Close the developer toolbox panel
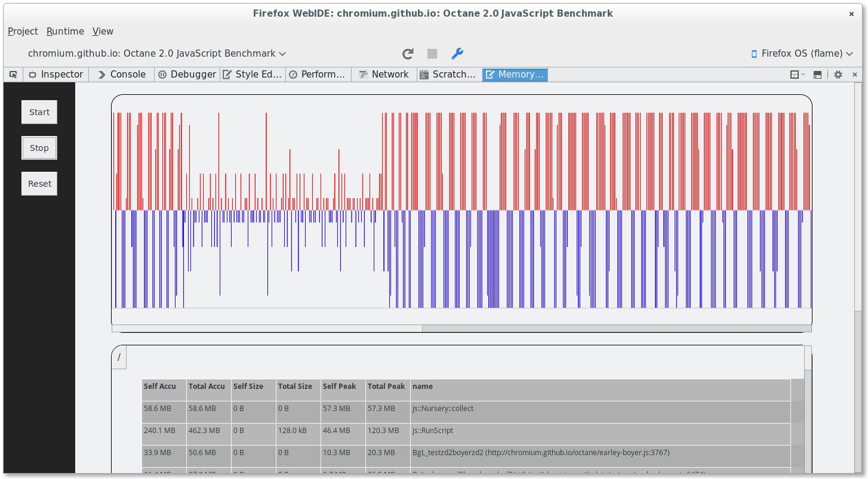The width and height of the screenshot is (868, 479). coord(855,75)
